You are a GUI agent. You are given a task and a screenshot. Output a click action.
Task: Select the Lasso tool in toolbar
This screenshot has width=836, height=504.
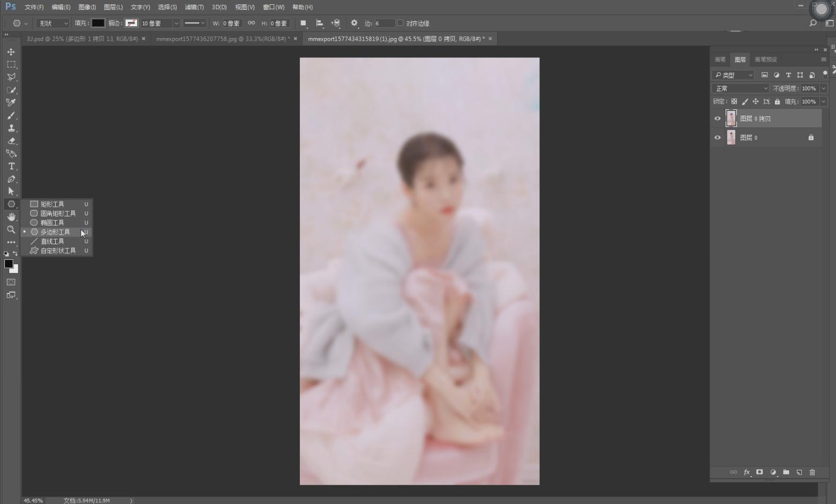11,77
